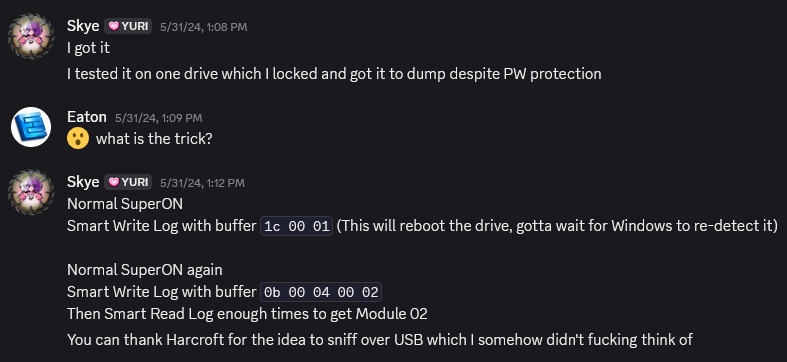
Task: Open Skye's avatar on the 1:12 PM message
Action: tap(31, 192)
